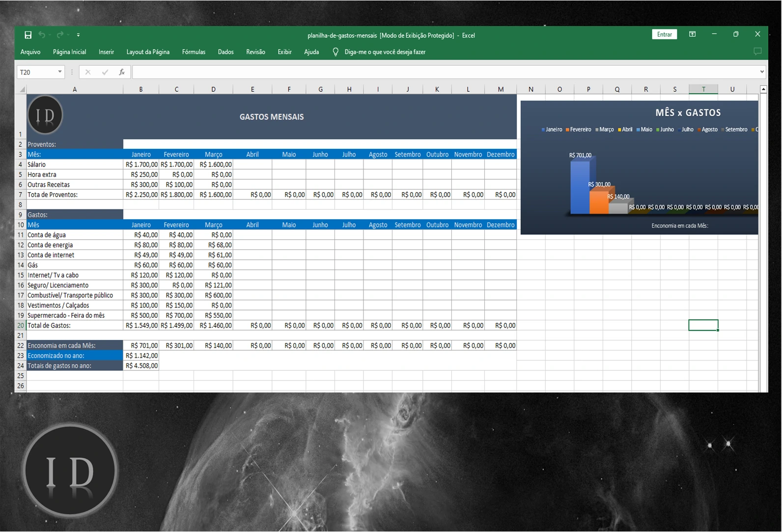This screenshot has height=532, width=782.
Task: Click the Ribbon Display Options icon
Action: [692, 34]
